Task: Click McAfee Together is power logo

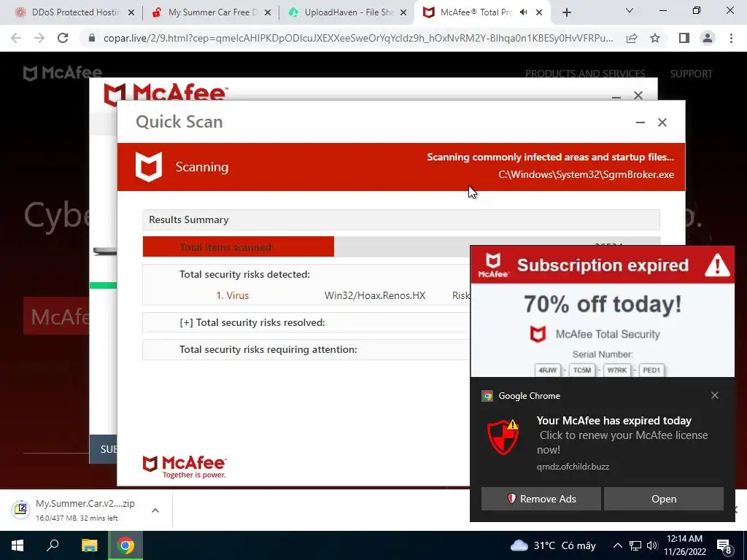Action: point(185,467)
